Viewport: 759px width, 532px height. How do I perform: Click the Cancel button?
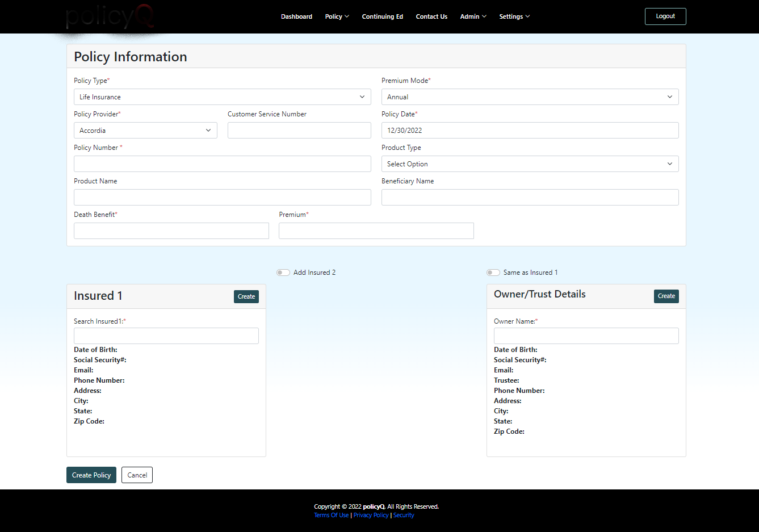[137, 475]
